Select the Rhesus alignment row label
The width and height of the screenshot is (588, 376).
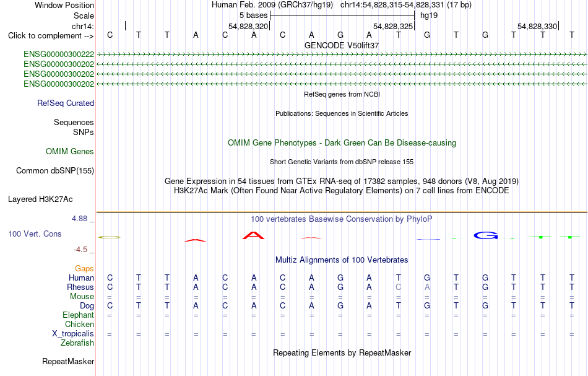[80, 287]
